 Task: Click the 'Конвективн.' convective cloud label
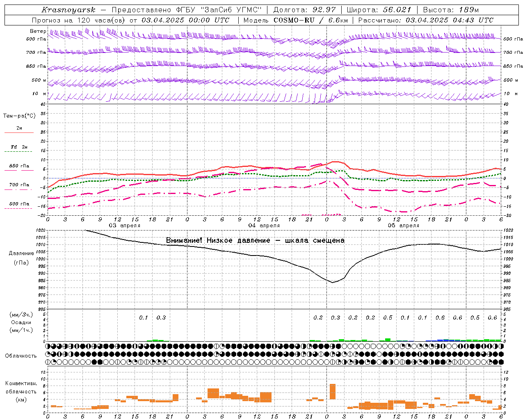tap(21, 383)
